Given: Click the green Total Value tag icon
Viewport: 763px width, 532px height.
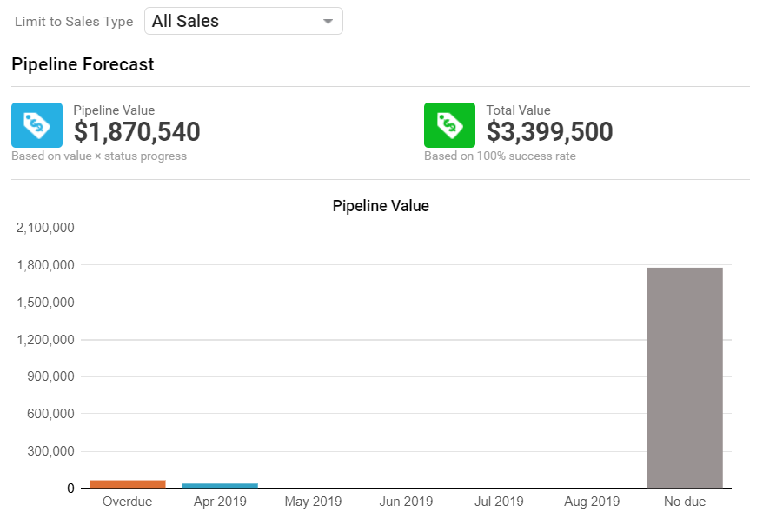Looking at the screenshot, I should [449, 124].
